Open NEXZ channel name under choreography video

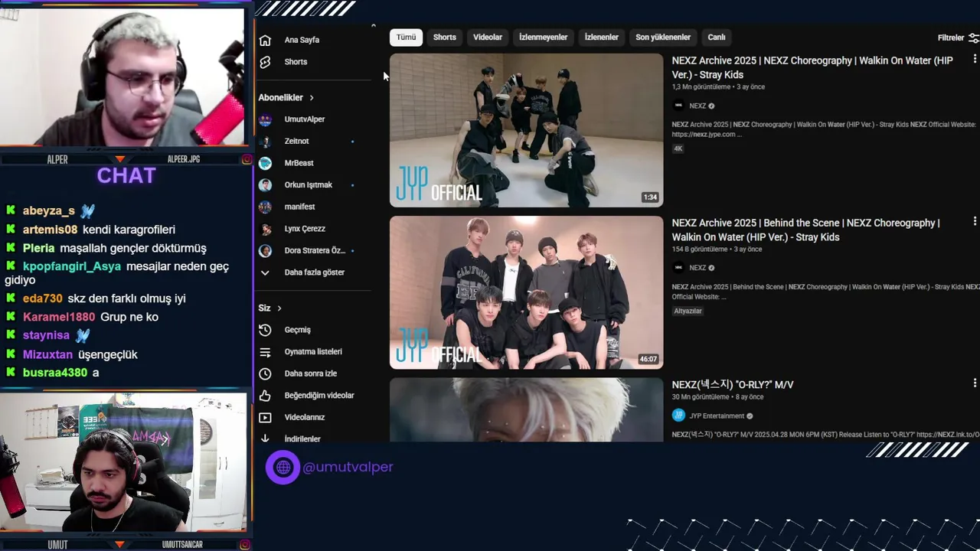tap(697, 106)
